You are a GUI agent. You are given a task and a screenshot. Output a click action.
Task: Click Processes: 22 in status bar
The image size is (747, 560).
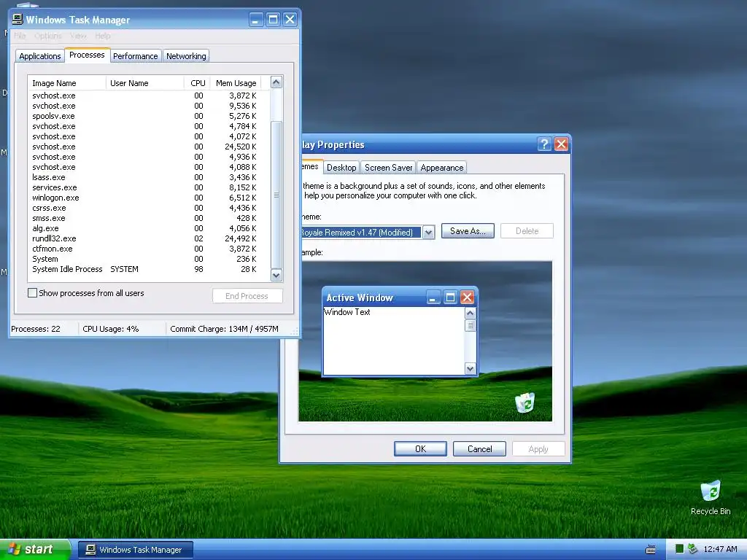point(36,329)
